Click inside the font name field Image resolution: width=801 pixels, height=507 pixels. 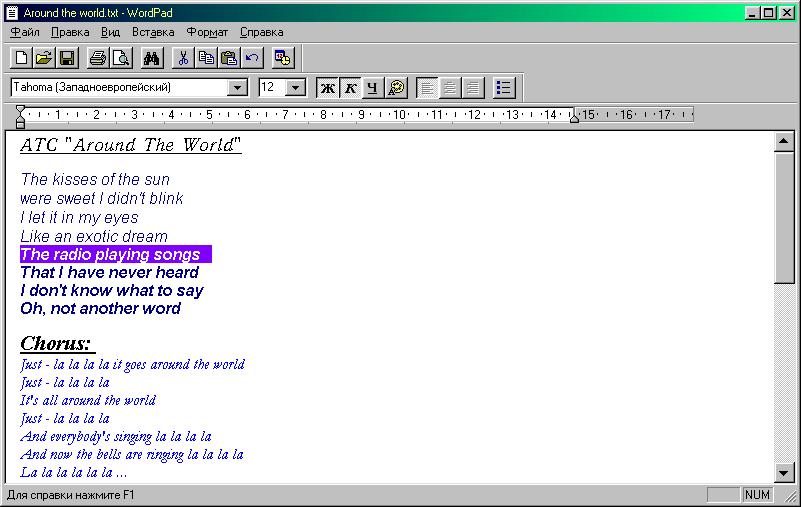click(x=119, y=87)
